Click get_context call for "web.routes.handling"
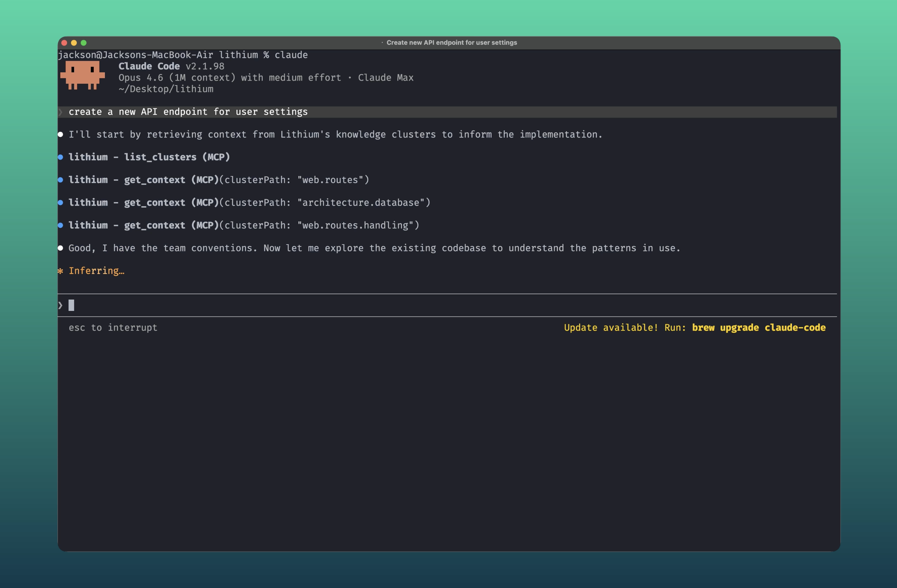The height and width of the screenshot is (588, 897). click(244, 225)
